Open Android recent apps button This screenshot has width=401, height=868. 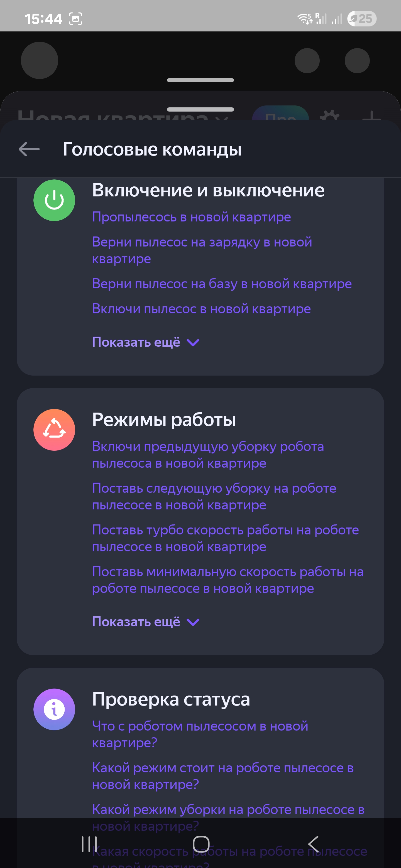[x=89, y=844]
